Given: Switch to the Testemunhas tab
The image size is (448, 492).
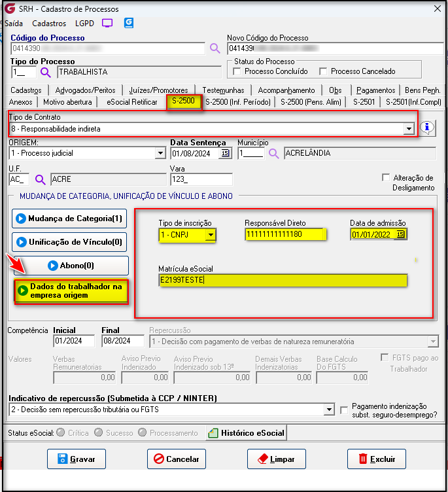Looking at the screenshot, I should click(x=223, y=90).
